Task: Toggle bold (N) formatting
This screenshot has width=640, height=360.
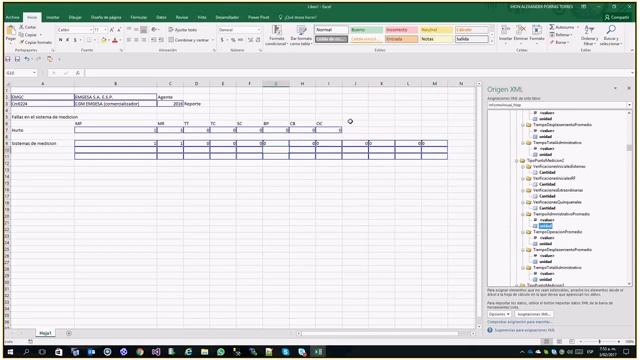Action: pyautogui.click(x=60, y=40)
